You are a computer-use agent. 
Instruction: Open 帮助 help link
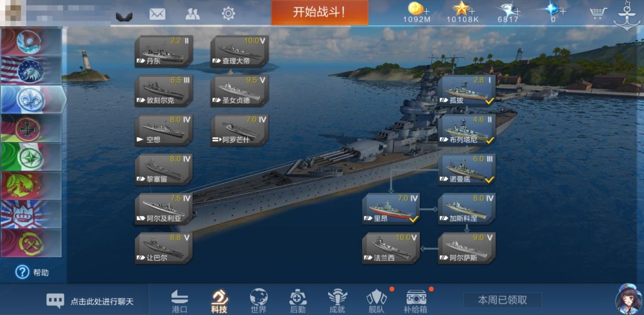click(x=32, y=272)
